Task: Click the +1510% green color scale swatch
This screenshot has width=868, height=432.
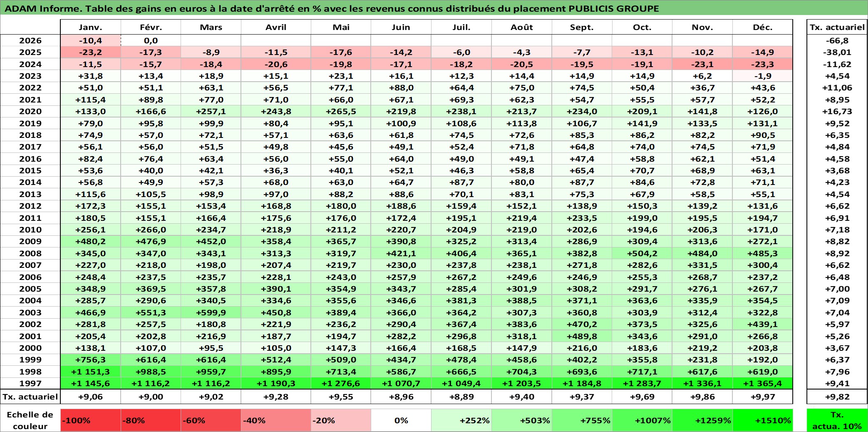Action: pyautogui.click(x=763, y=420)
